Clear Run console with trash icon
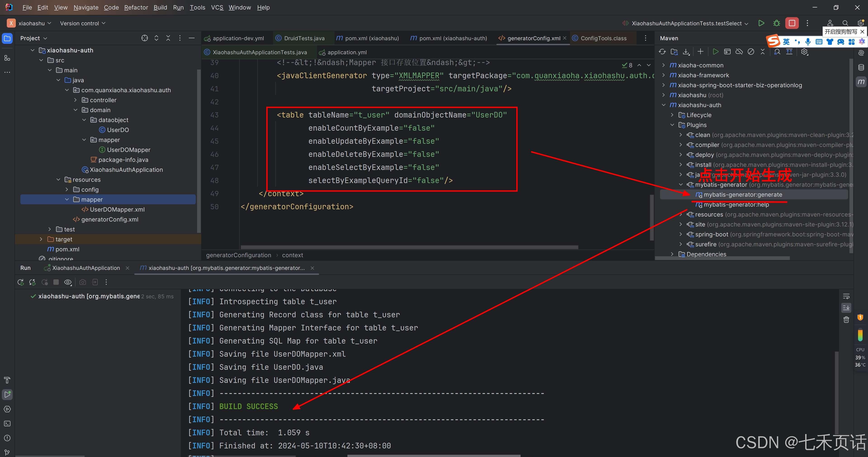Screen dimensions: 868x457 coord(846,320)
